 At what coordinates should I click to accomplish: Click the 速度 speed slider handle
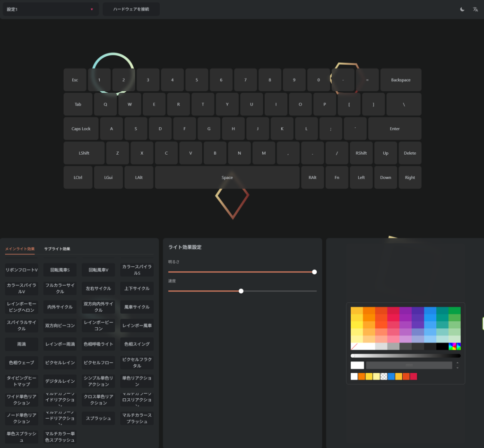coord(241,291)
